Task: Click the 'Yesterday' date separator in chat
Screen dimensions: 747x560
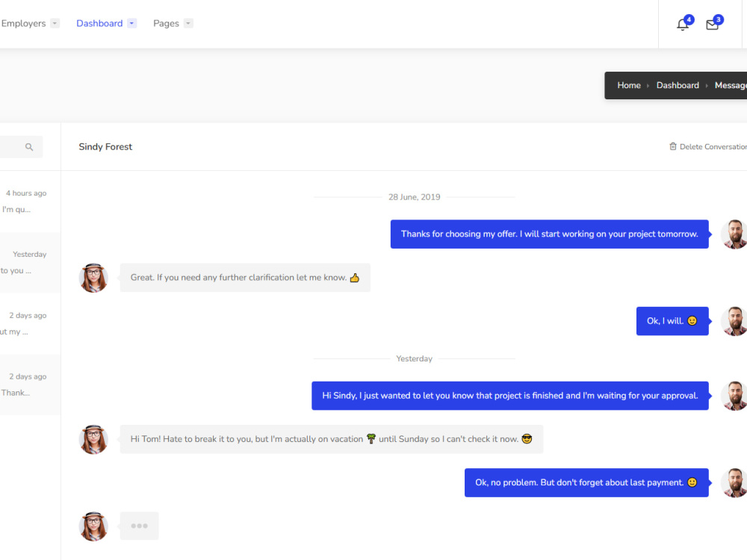Action: point(414,358)
